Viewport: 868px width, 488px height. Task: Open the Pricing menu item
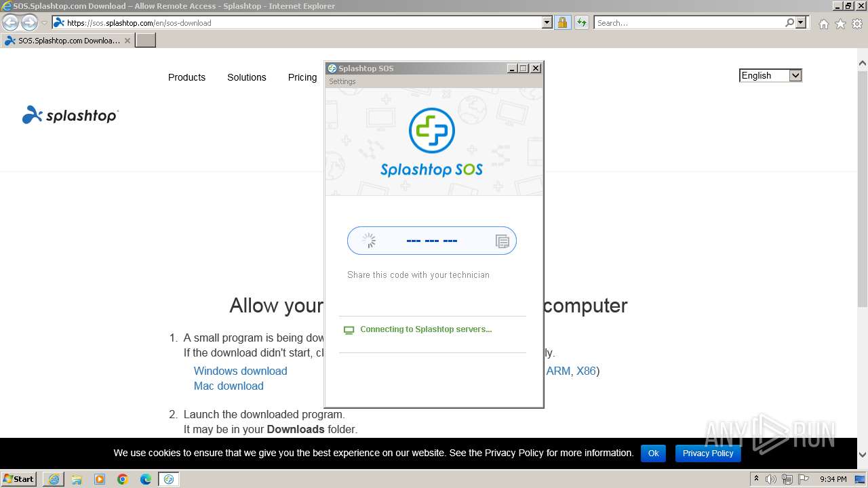tap(302, 77)
